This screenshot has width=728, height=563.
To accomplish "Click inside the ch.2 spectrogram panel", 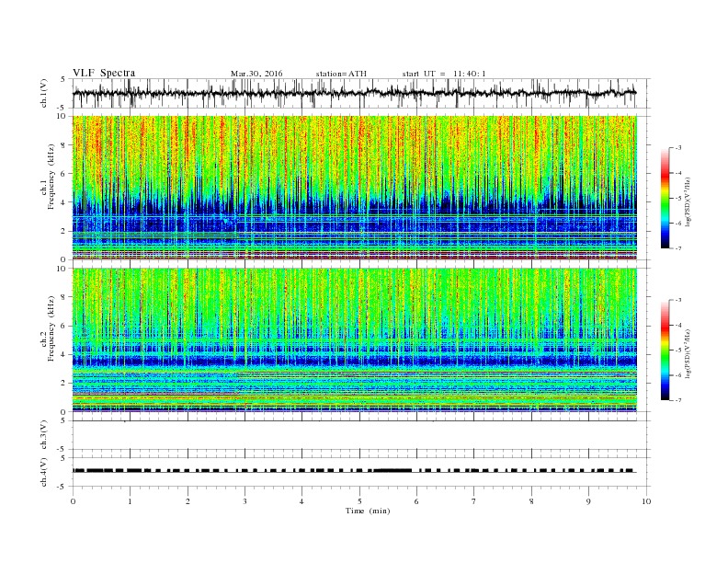I will pyautogui.click(x=355, y=340).
